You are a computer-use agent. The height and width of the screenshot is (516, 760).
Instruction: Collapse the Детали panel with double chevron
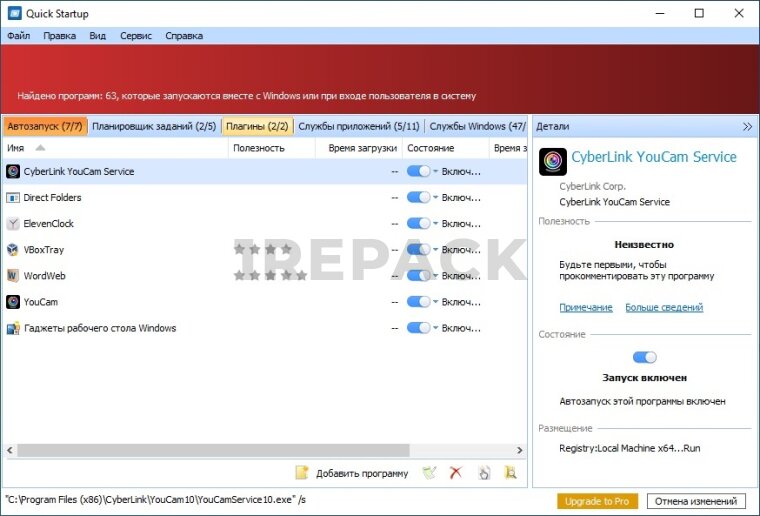pyautogui.click(x=747, y=127)
